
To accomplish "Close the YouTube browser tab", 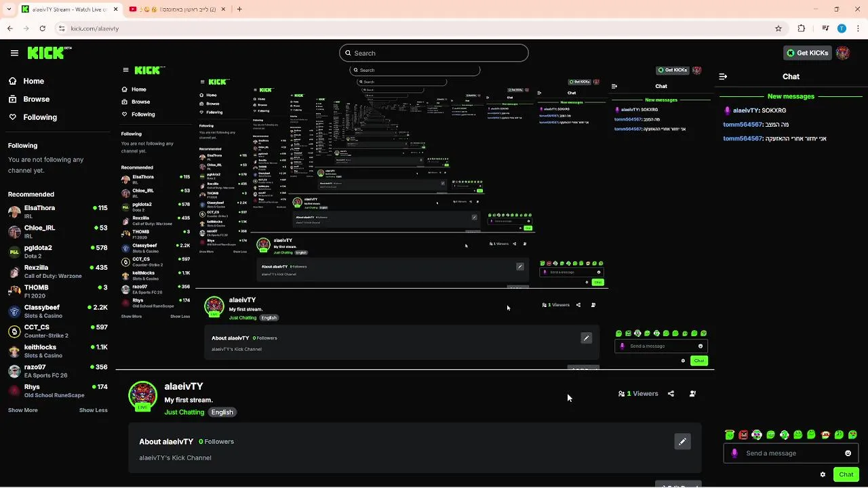I will 224,9.
